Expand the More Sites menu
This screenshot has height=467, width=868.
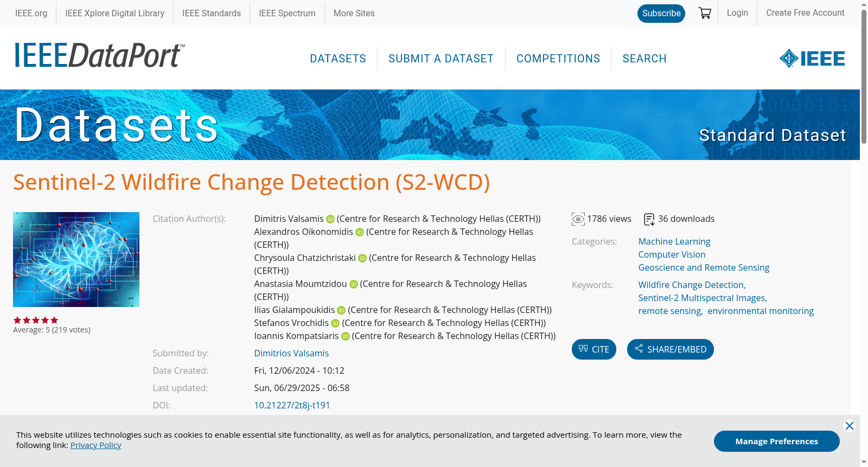(x=354, y=13)
